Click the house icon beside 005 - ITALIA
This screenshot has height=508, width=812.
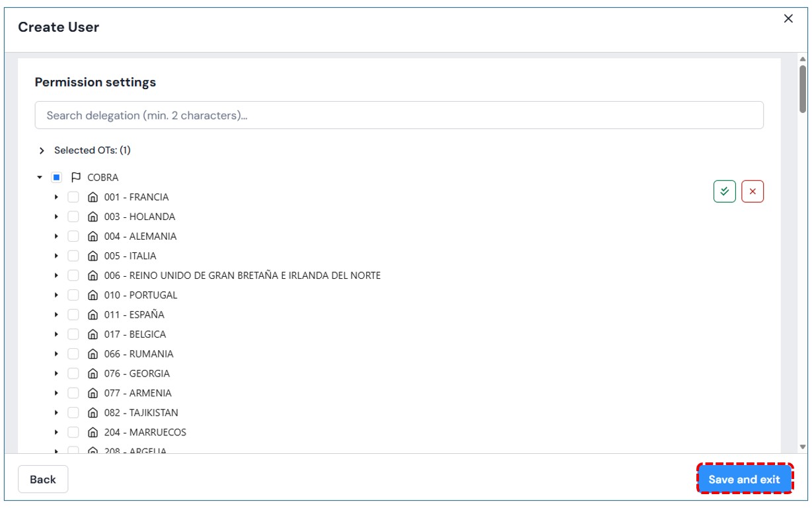(92, 256)
